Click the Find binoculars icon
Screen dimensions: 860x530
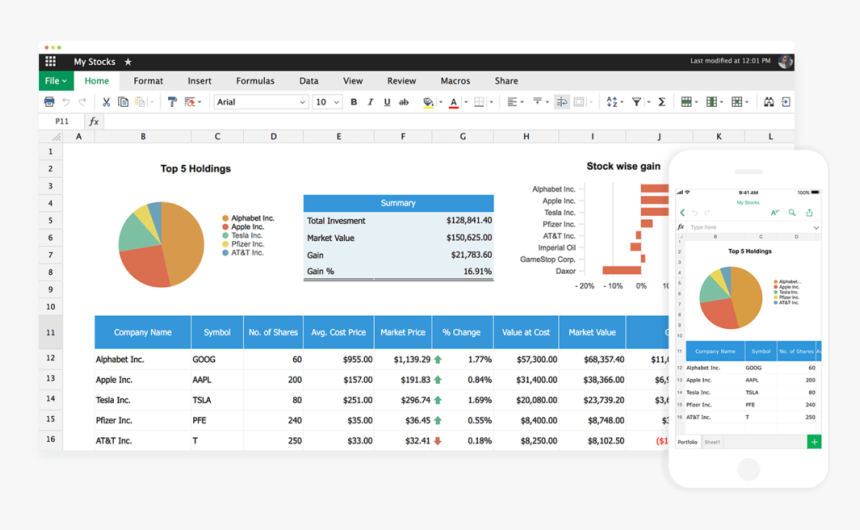click(769, 102)
